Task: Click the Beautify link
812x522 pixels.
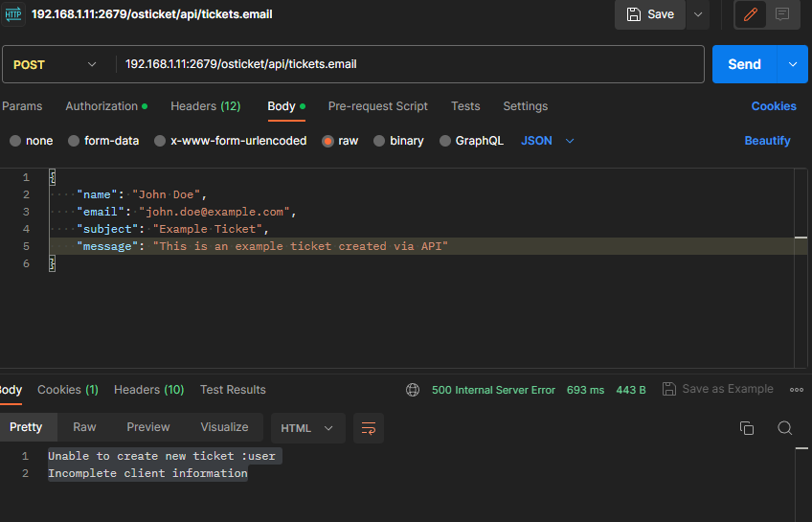Action: (x=767, y=141)
